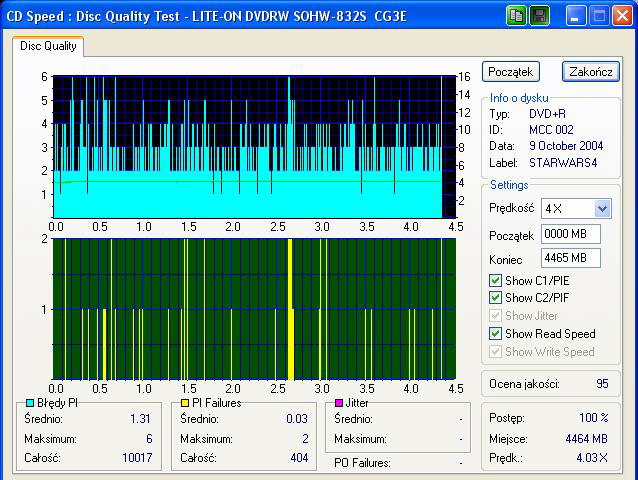Image resolution: width=638 pixels, height=480 pixels.
Task: Select the Disc Quality tab
Action: click(x=48, y=46)
